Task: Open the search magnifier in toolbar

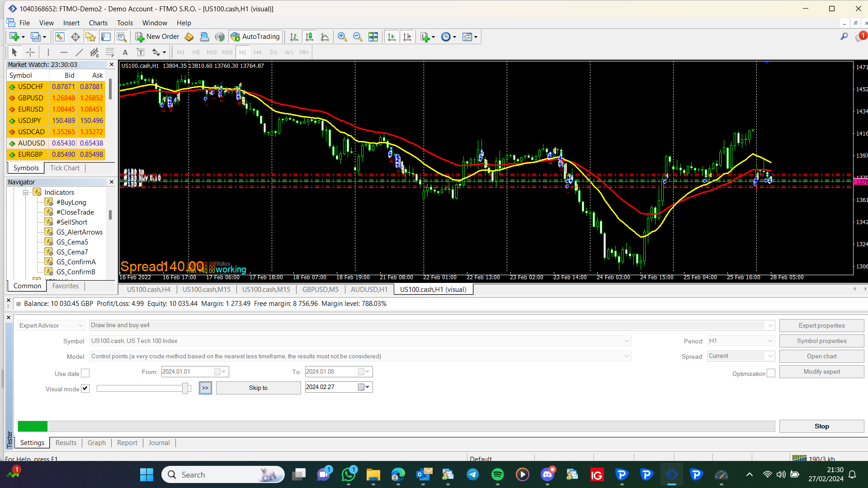Action: 844,37
